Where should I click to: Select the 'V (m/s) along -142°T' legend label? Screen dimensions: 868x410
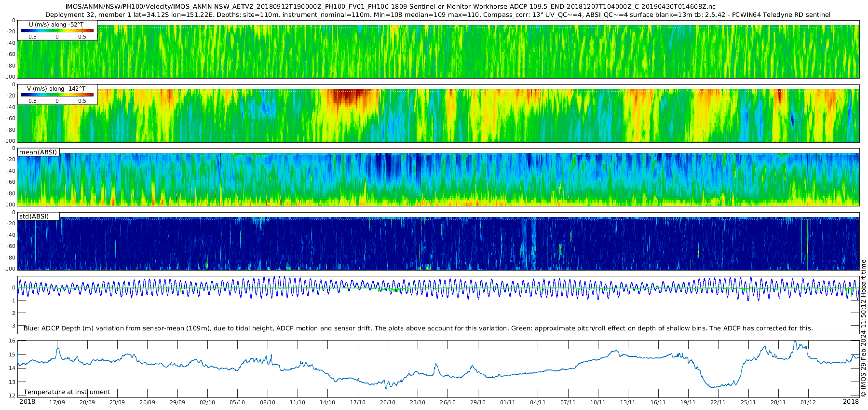[x=57, y=89]
